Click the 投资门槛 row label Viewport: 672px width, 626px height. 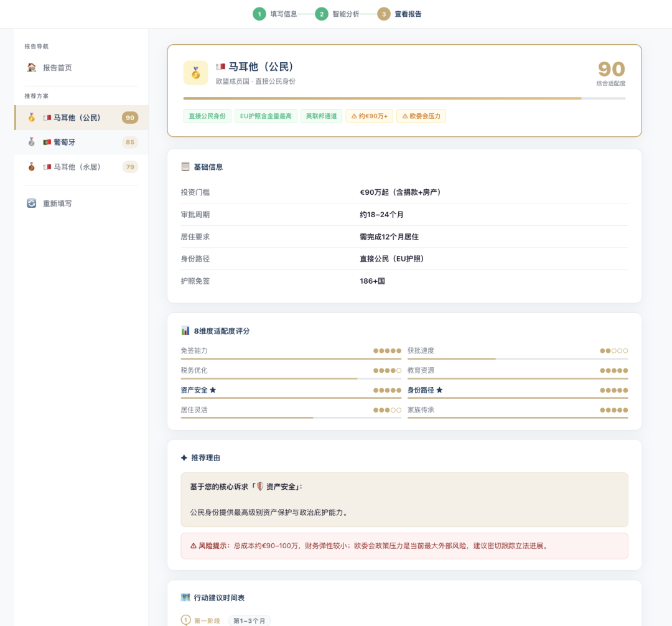pos(195,192)
